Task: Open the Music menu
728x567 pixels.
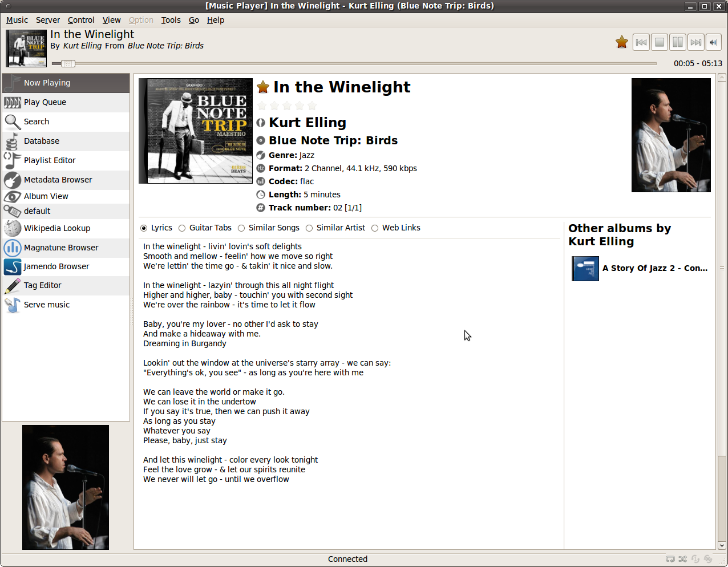Action: pyautogui.click(x=17, y=20)
